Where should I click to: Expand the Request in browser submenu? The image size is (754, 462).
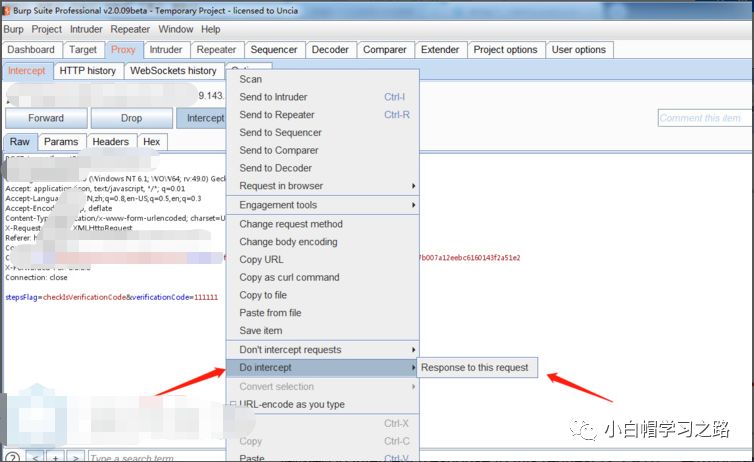coord(323,186)
